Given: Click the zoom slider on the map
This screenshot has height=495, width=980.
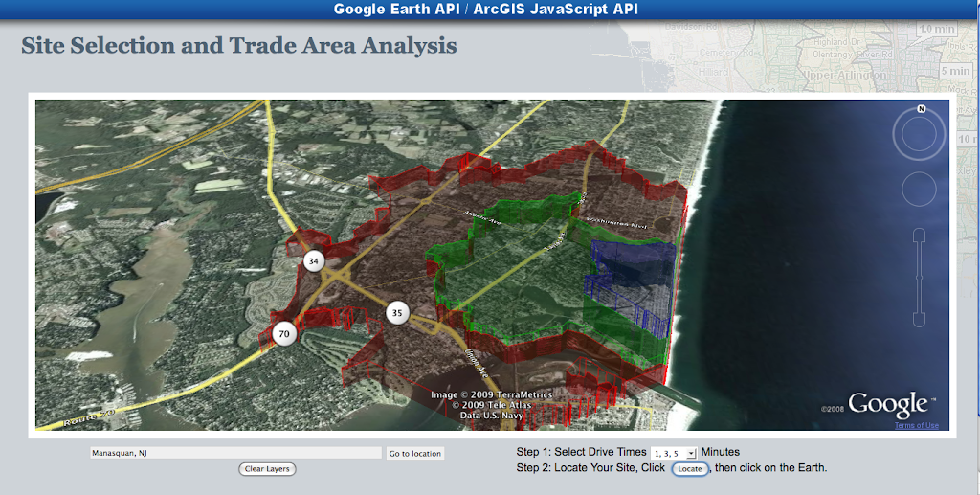Looking at the screenshot, I should [x=919, y=278].
